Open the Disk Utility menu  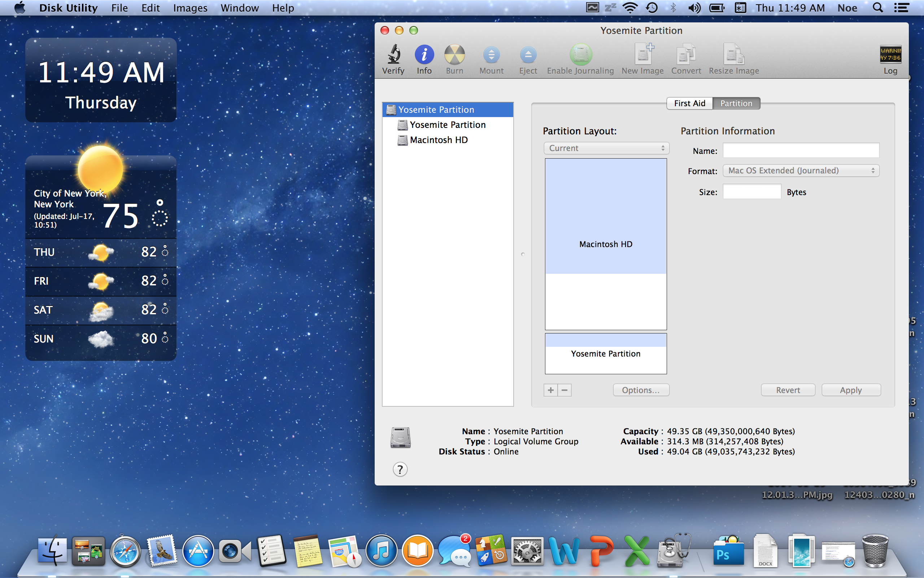tap(68, 8)
